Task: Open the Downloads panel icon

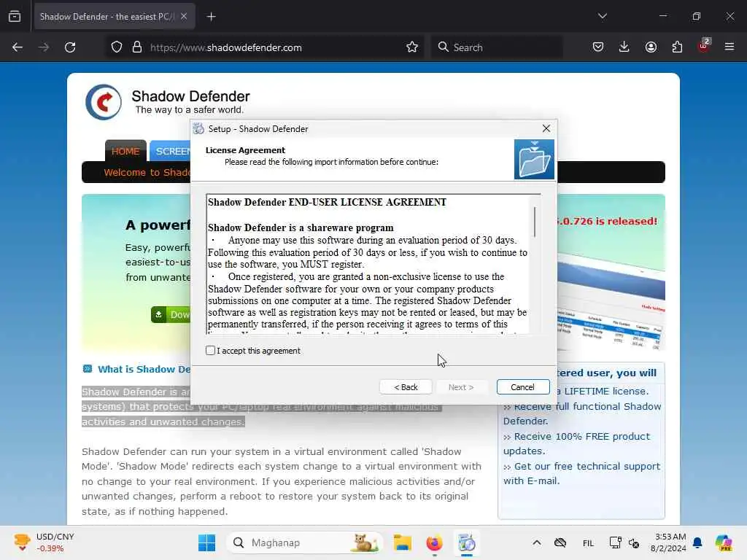Action: pyautogui.click(x=624, y=47)
